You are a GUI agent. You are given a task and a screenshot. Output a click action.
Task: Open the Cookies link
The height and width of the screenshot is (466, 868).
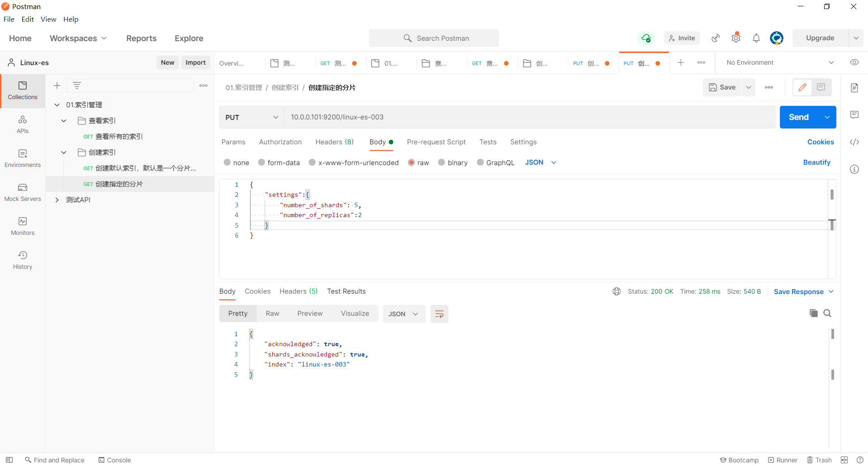point(821,142)
